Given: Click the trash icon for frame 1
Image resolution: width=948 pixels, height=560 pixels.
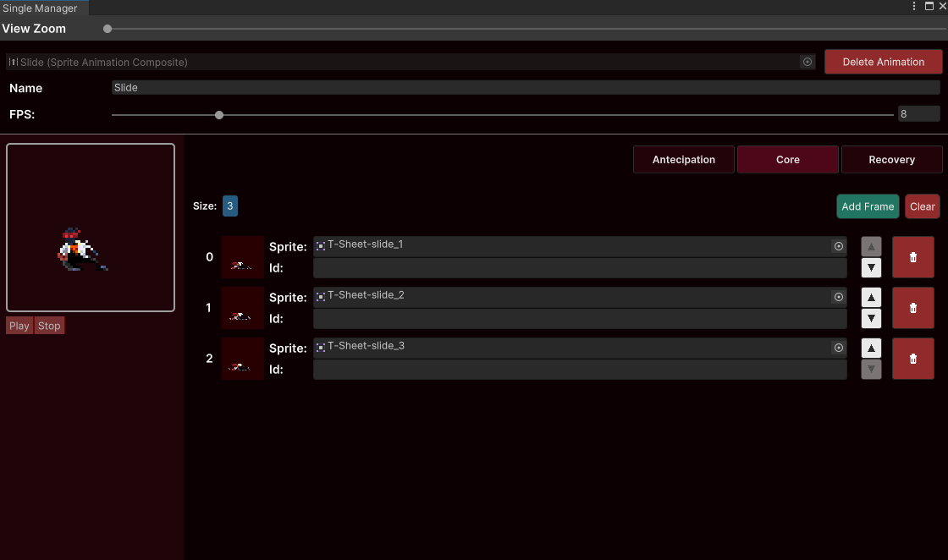Looking at the screenshot, I should 912,308.
